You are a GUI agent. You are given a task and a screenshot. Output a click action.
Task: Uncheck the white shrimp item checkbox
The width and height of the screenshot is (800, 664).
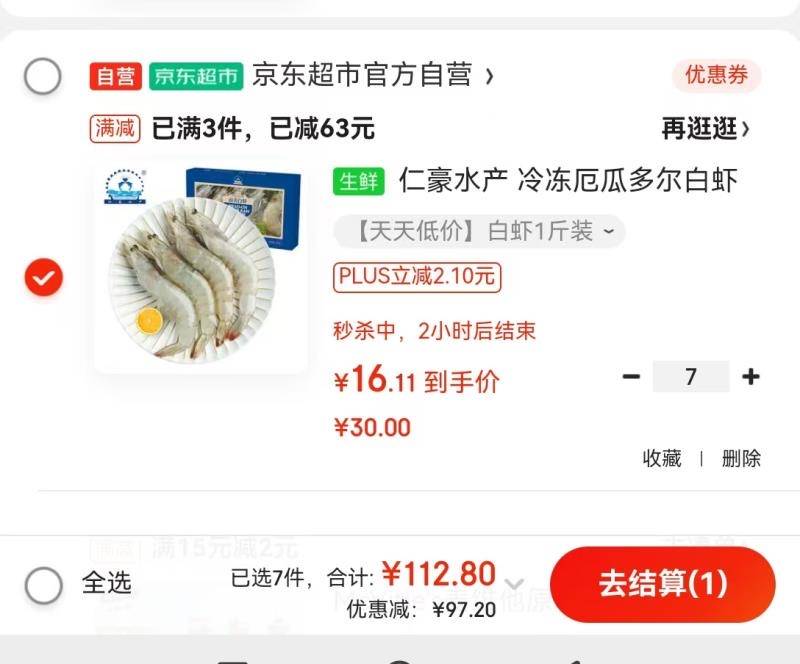tap(44, 277)
